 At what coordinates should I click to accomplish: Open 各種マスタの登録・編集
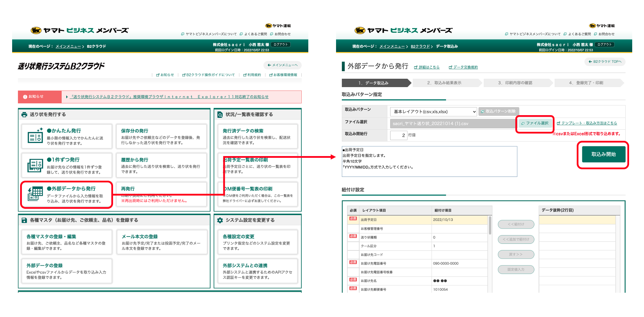tap(67, 242)
